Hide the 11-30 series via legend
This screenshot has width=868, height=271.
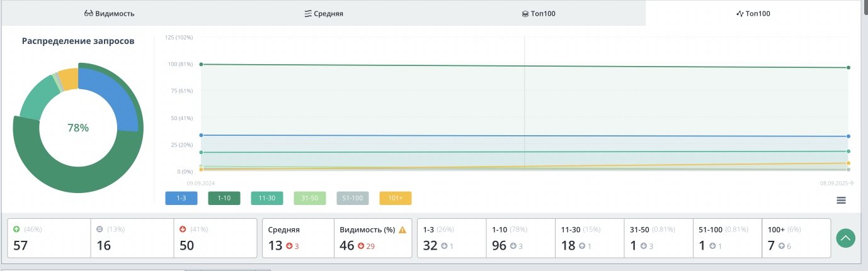[x=266, y=198]
